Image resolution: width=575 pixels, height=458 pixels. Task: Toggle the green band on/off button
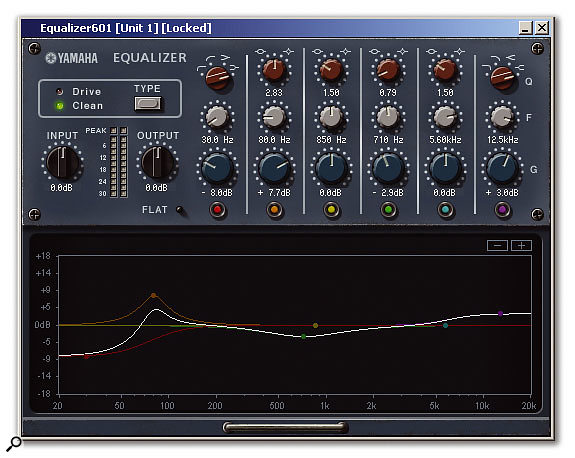389,210
